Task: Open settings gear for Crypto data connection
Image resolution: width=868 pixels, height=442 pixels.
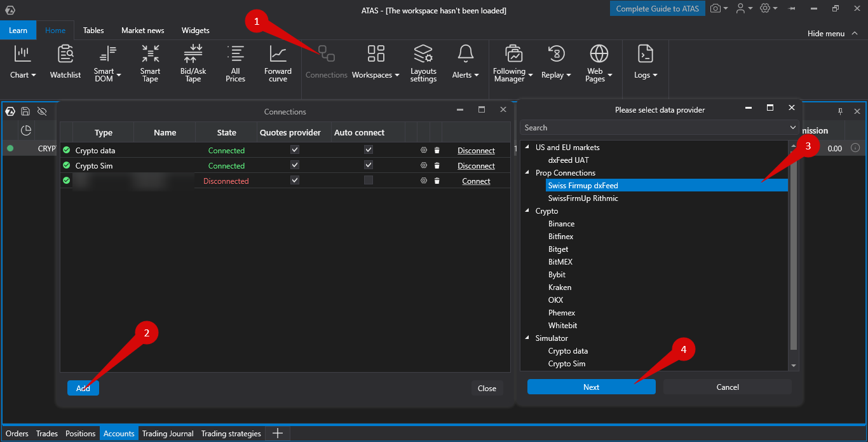Action: (x=423, y=150)
